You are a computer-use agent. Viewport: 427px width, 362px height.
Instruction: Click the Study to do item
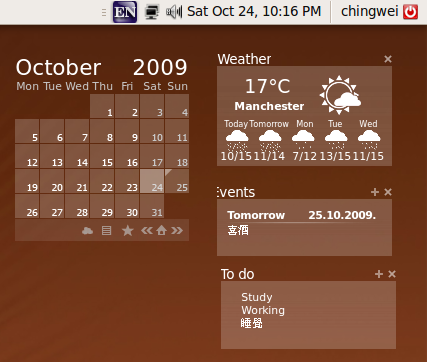point(257,297)
